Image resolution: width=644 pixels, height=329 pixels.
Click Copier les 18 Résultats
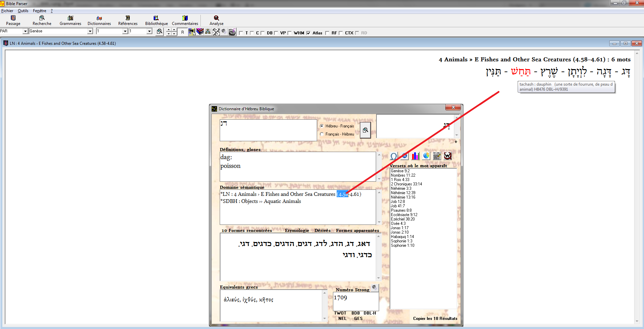coord(435,319)
